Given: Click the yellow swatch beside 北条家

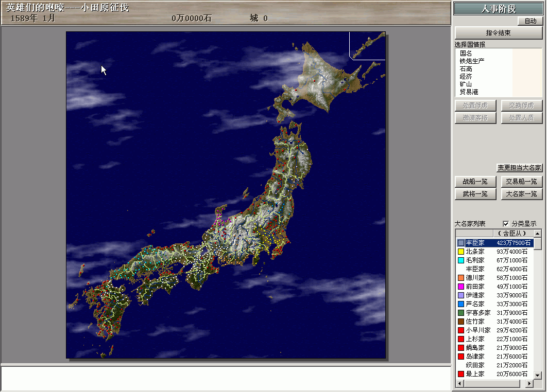Looking at the screenshot, I should coord(461,252).
